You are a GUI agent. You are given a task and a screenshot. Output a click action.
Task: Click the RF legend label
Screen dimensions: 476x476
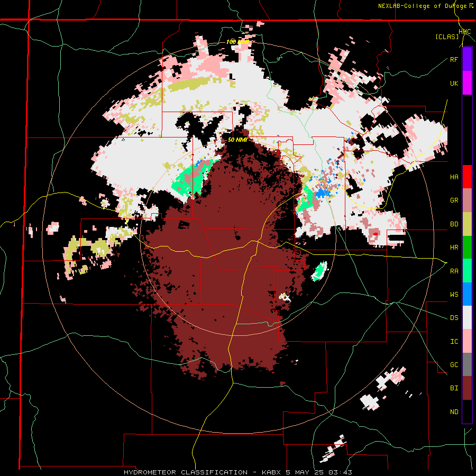(x=454, y=59)
